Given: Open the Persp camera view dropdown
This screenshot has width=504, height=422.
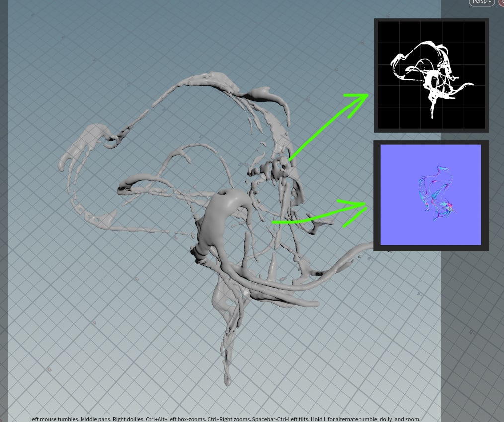Looking at the screenshot, I should pos(482,2).
